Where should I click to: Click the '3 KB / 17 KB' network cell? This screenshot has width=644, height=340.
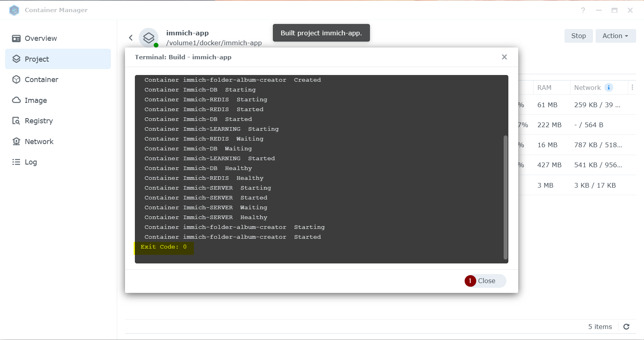pyautogui.click(x=595, y=185)
